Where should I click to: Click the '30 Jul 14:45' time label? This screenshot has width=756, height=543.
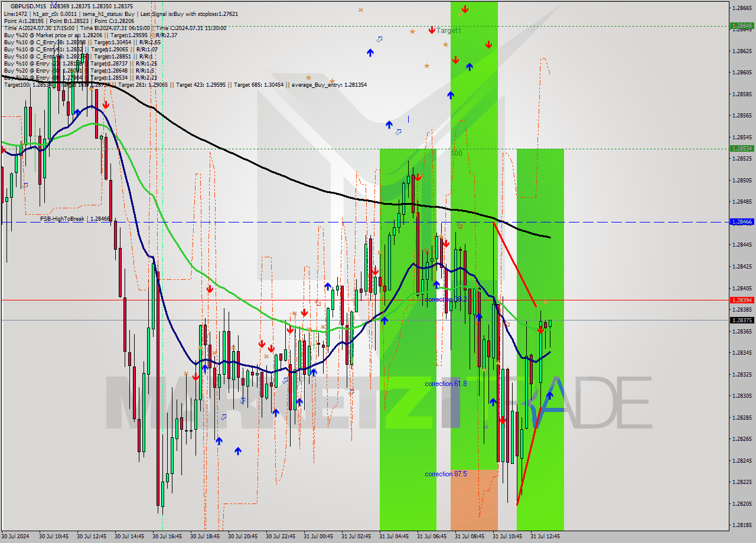click(x=129, y=537)
